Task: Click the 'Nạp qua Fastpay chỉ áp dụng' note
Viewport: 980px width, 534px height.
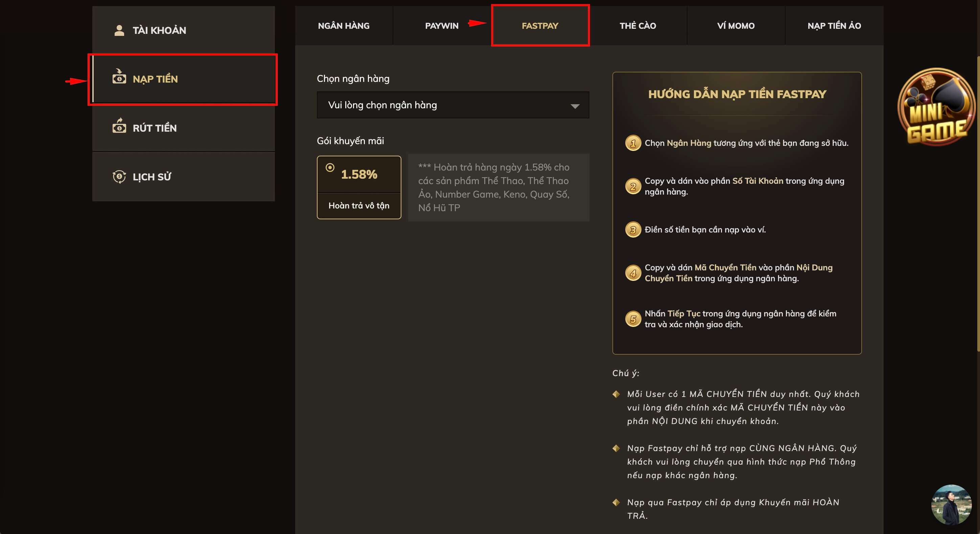Action: pos(733,509)
